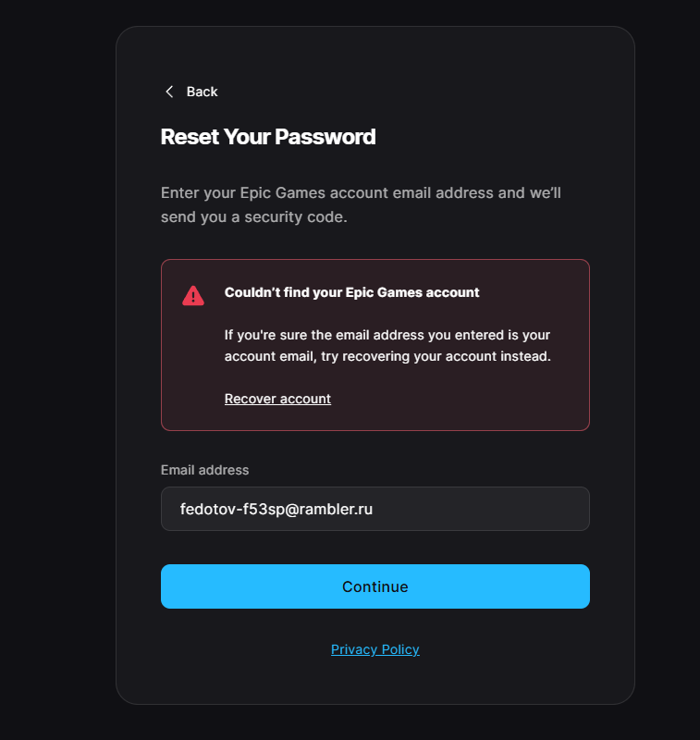Viewport: 700px width, 740px height.
Task: Click the error text about recovering your account
Action: click(387, 345)
